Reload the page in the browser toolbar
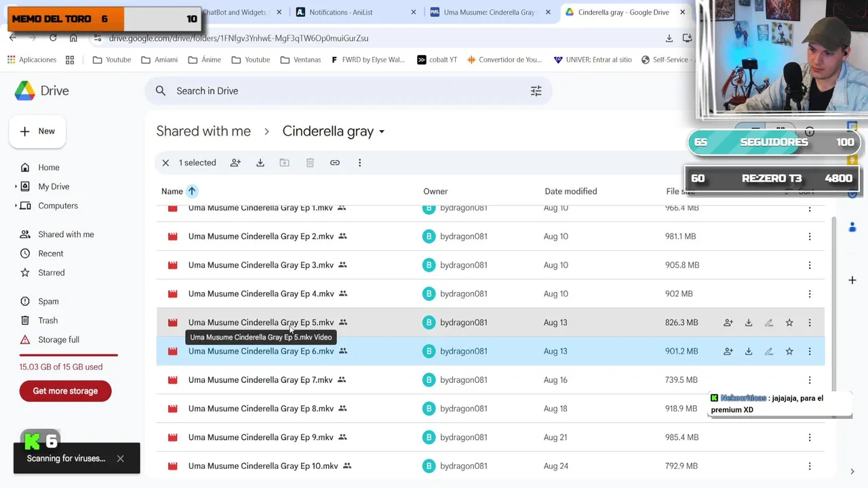This screenshot has width=868, height=488. [53, 38]
